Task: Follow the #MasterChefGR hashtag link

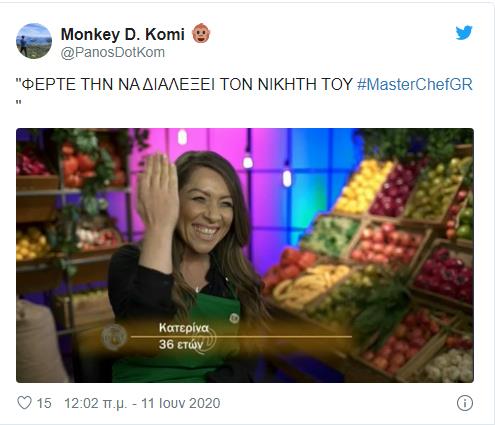Action: pyautogui.click(x=415, y=84)
